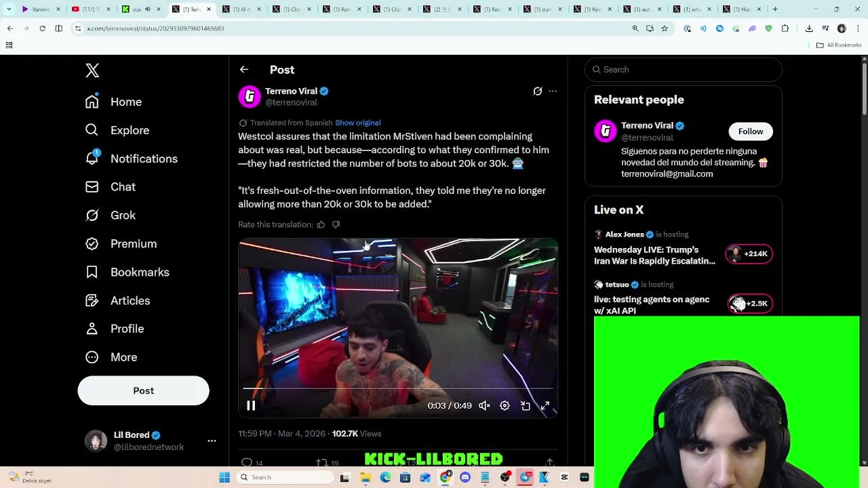Expand the All Bookmarks folder

839,45
